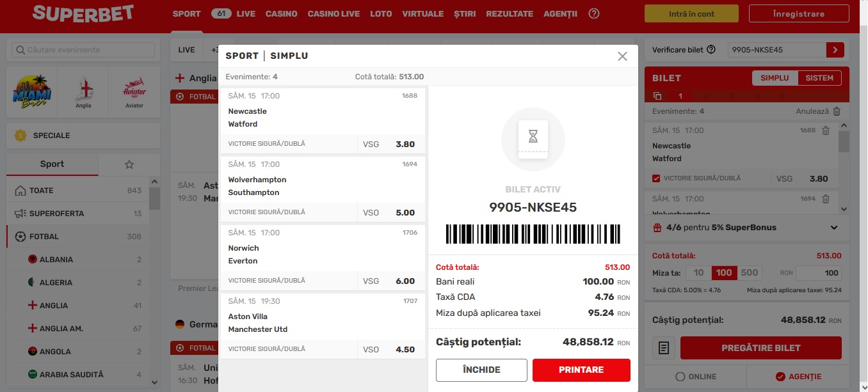Click the Fotbal soccer ball icon in sidebar

pos(20,237)
